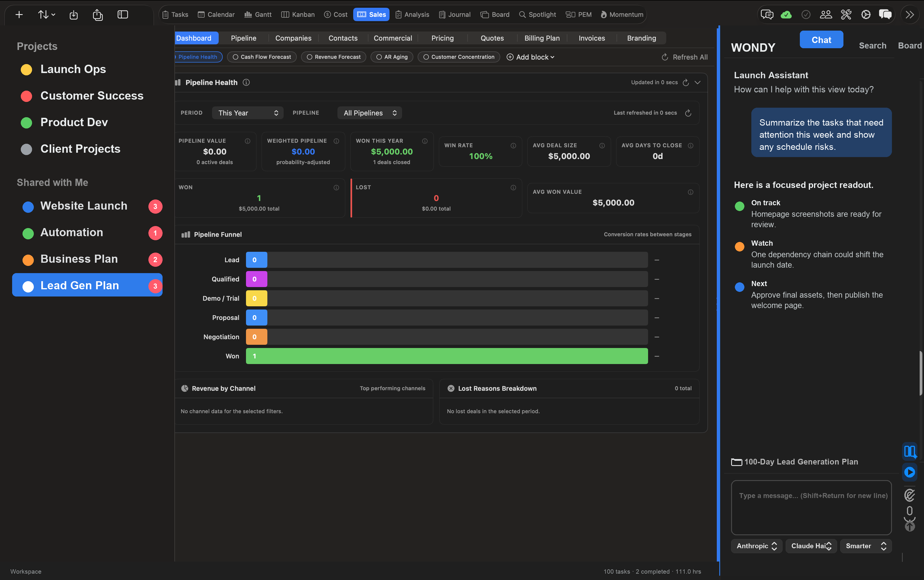Viewport: 924px width, 580px height.
Task: Open the Invoices sub-tab
Action: pos(591,38)
